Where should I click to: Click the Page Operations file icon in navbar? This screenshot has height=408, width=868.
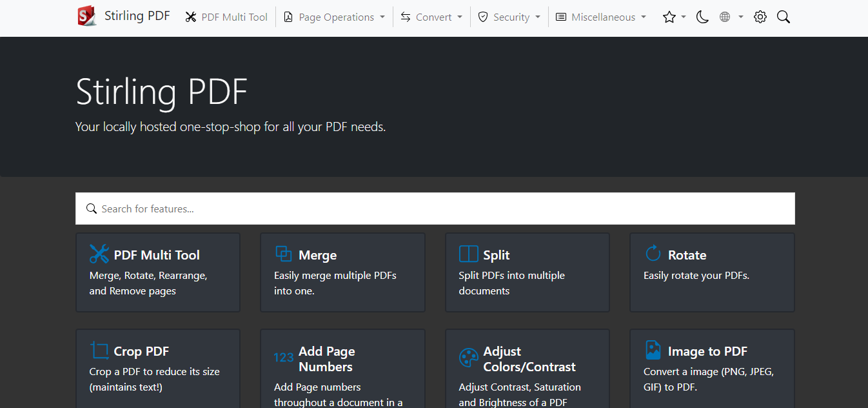click(x=288, y=17)
